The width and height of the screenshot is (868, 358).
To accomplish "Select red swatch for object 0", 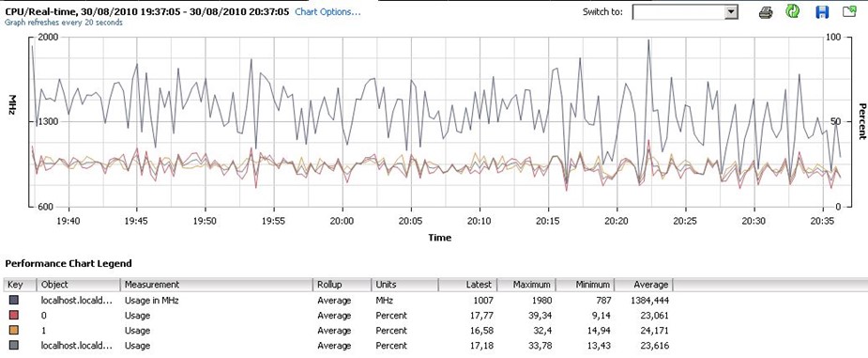I will (x=14, y=316).
